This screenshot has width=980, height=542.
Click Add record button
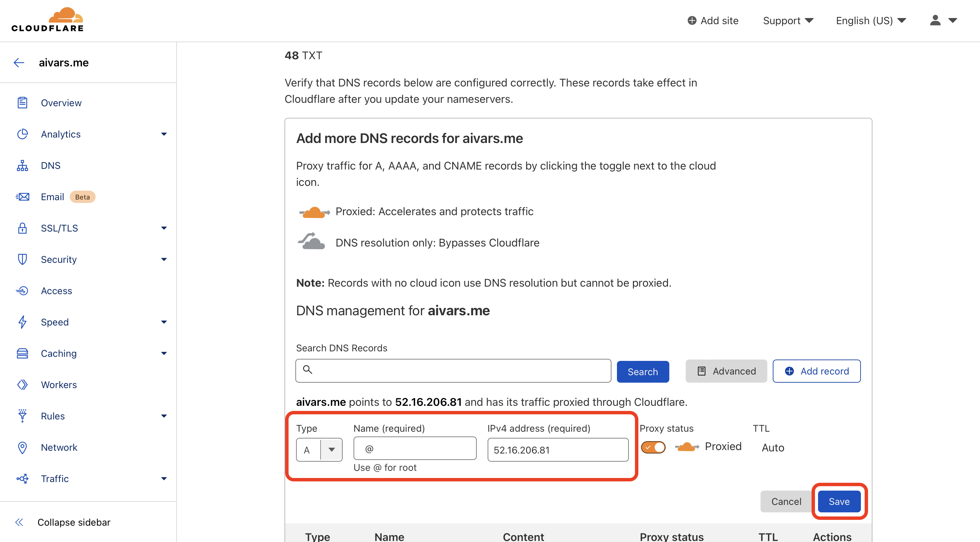(x=817, y=371)
